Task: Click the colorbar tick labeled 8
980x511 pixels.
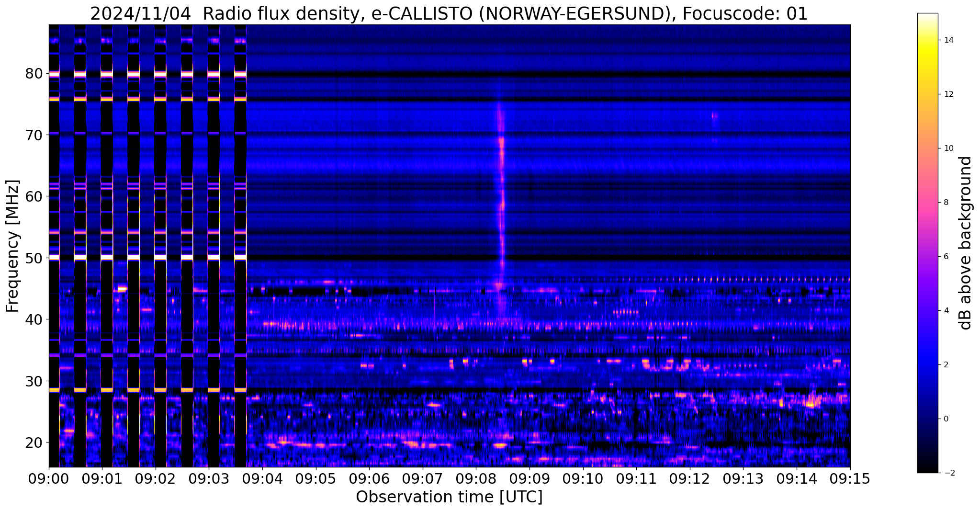Action: 946,203
